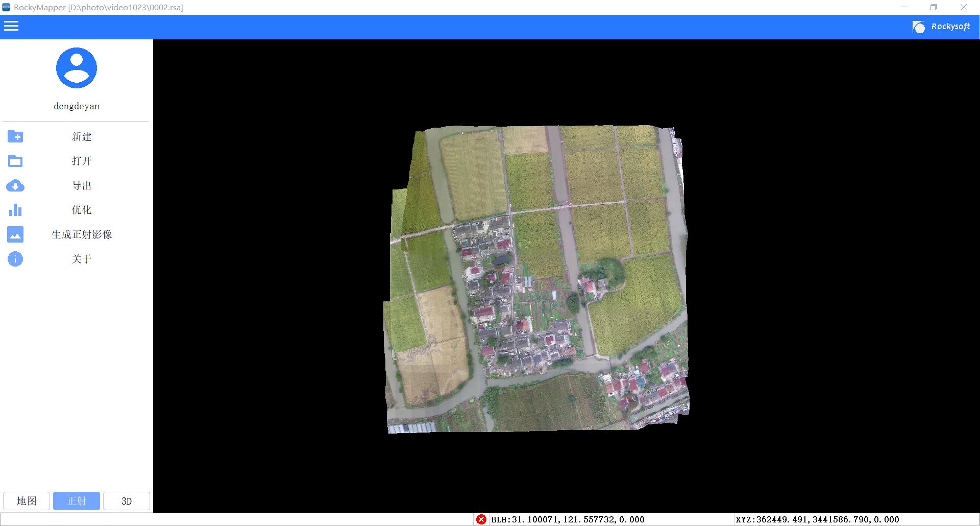Click the user profile avatar icon

(x=77, y=68)
